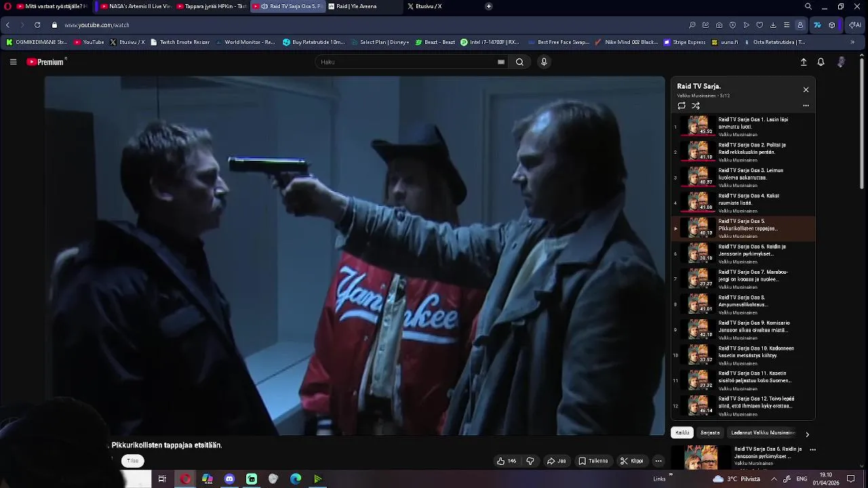
Task: Click the search magnifier button
Action: click(x=519, y=62)
